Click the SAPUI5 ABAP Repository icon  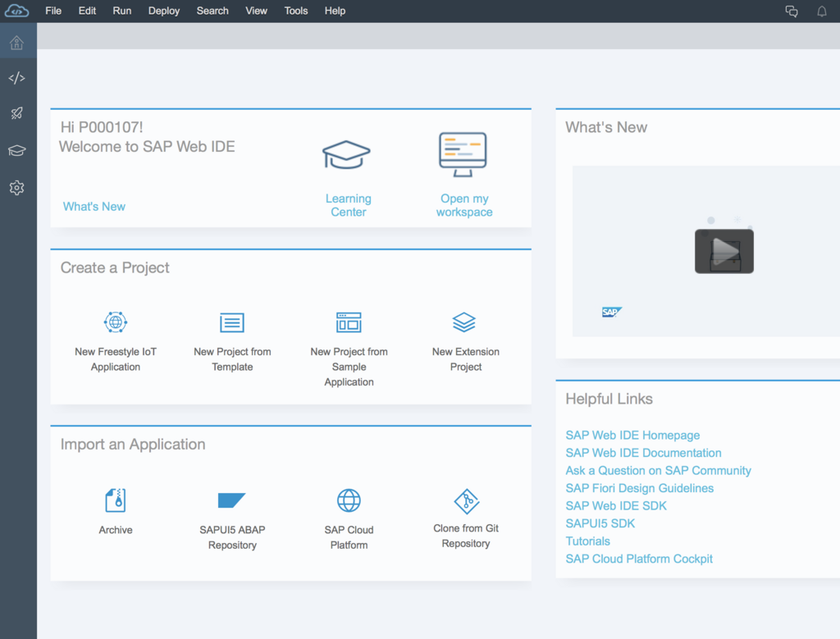(x=231, y=500)
